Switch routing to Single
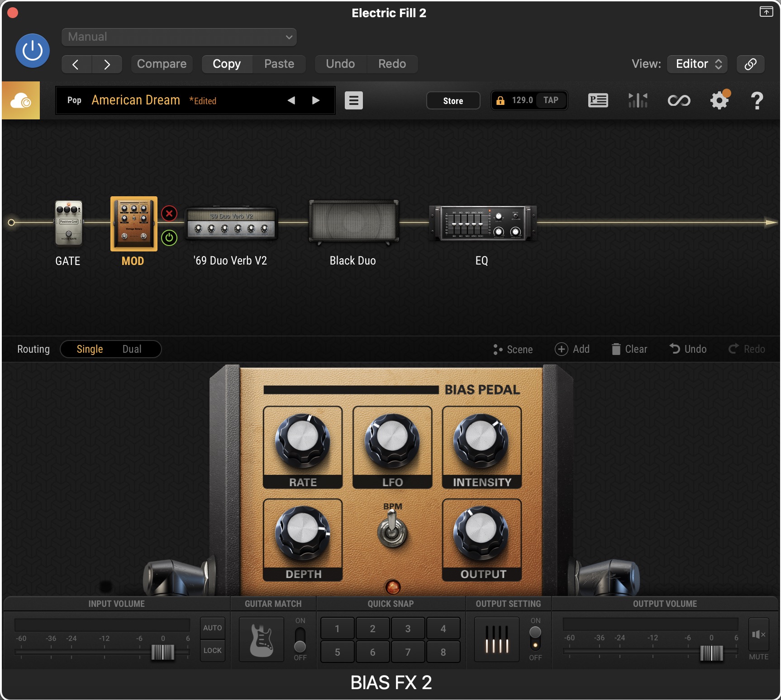This screenshot has width=781, height=700. coord(90,349)
